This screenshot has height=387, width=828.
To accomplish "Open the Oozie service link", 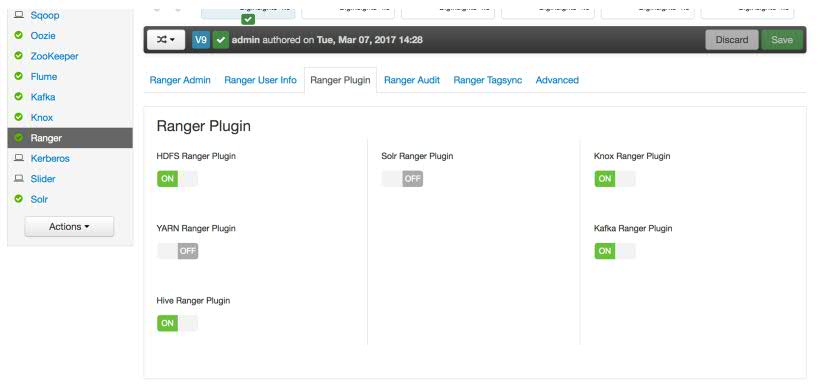I will (43, 35).
